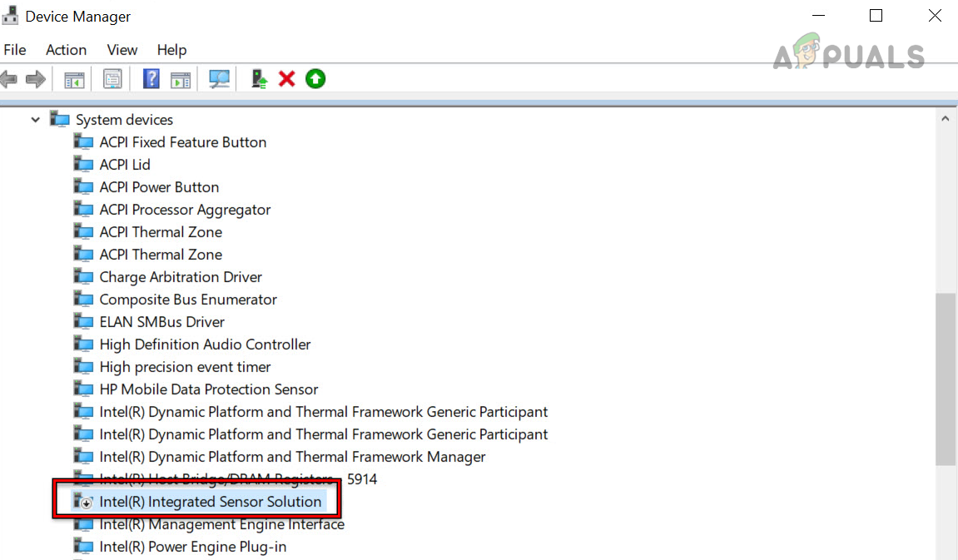
Task: Select Intel(R) Management Engine Interface
Action: point(221,524)
